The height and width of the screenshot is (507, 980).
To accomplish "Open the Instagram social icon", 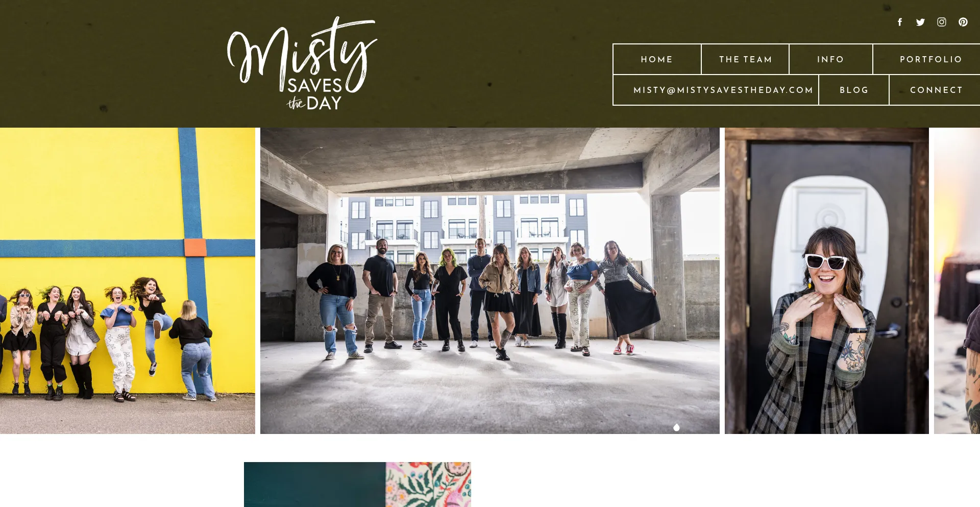I will pyautogui.click(x=942, y=22).
